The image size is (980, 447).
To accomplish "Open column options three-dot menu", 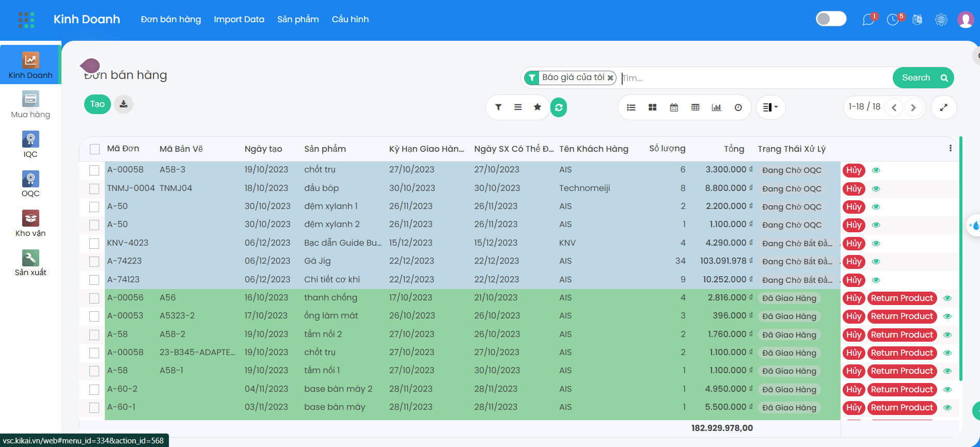I will tap(950, 148).
